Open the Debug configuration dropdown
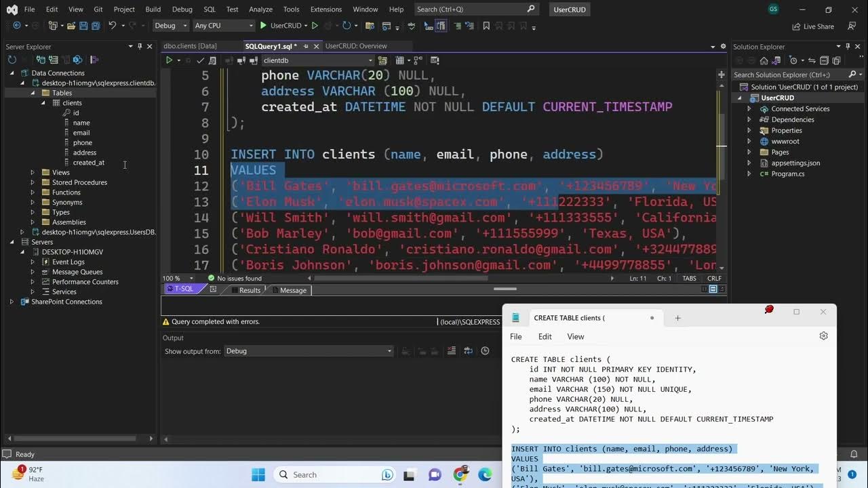868x488 pixels. point(171,26)
